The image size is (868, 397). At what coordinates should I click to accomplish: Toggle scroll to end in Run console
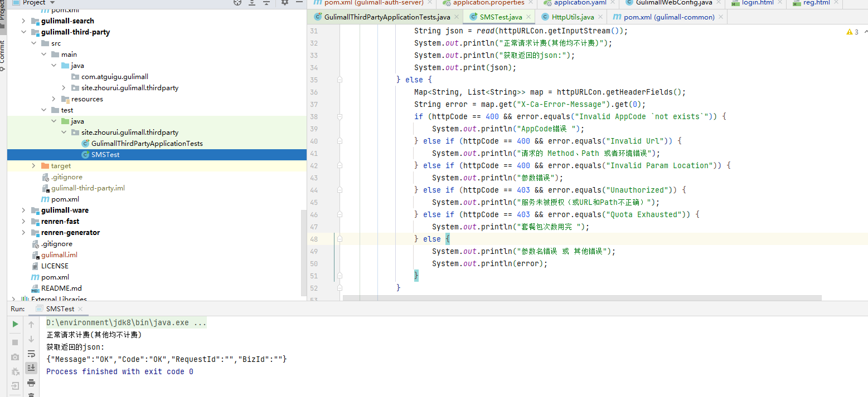coord(31,367)
